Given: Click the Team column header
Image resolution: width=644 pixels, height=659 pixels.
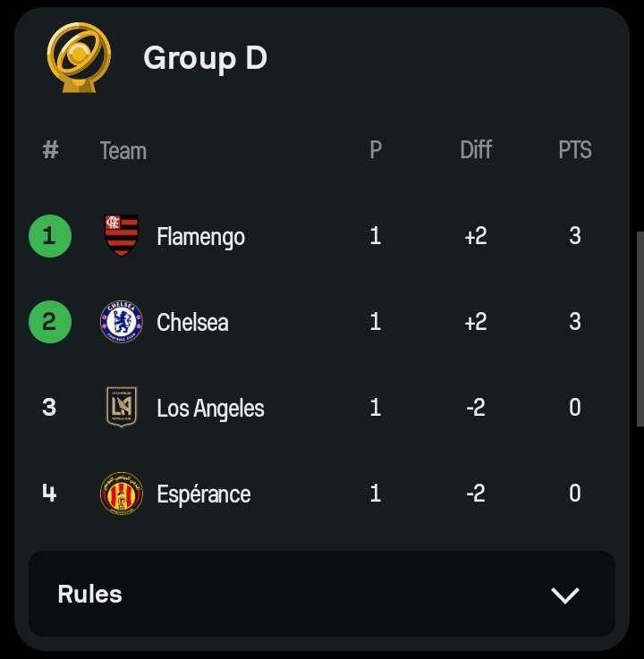Looking at the screenshot, I should click(x=123, y=151).
